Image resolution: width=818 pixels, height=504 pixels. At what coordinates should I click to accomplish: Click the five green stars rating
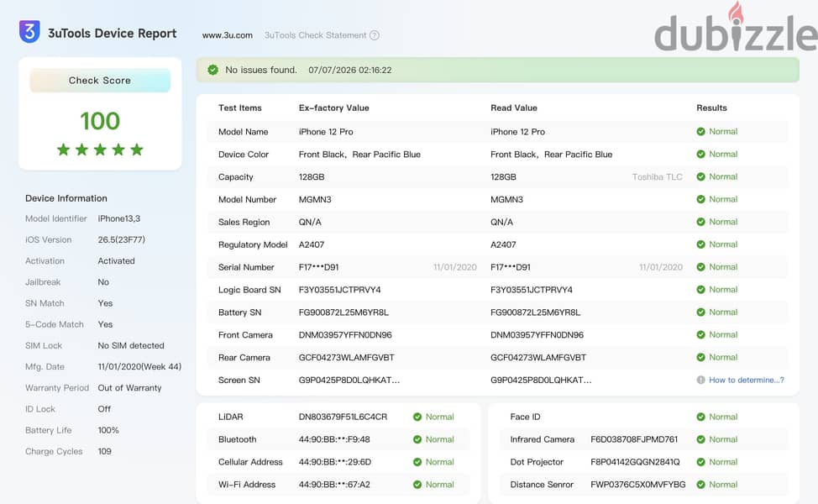pyautogui.click(x=100, y=150)
